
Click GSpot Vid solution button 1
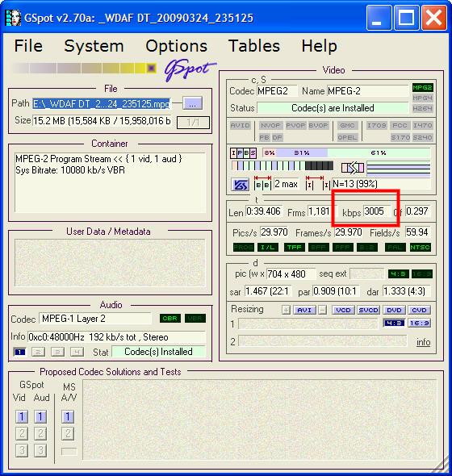(x=22, y=416)
